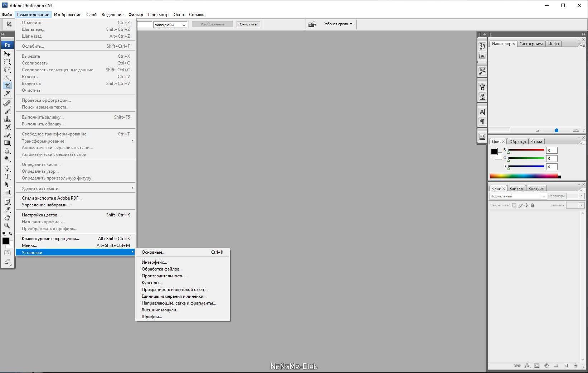Open the Navigator panel options menu
Screen dimensions: 588x373
582,45
